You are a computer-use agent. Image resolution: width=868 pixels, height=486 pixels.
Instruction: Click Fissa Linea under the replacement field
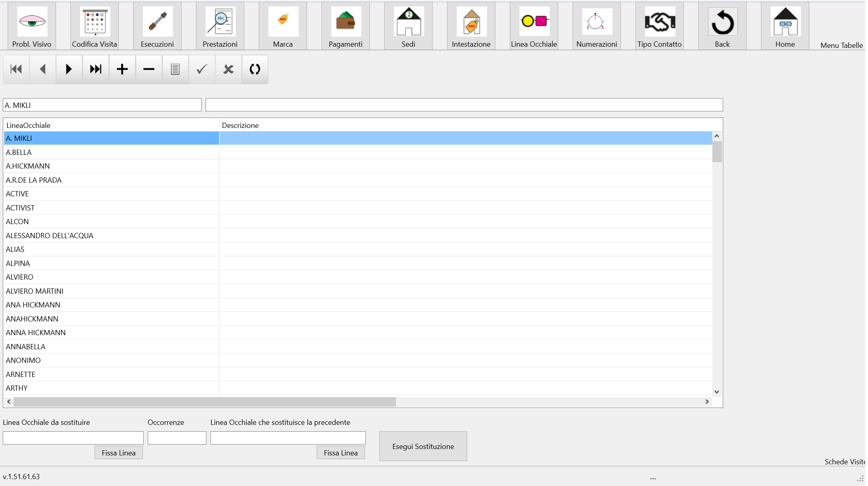tap(341, 453)
